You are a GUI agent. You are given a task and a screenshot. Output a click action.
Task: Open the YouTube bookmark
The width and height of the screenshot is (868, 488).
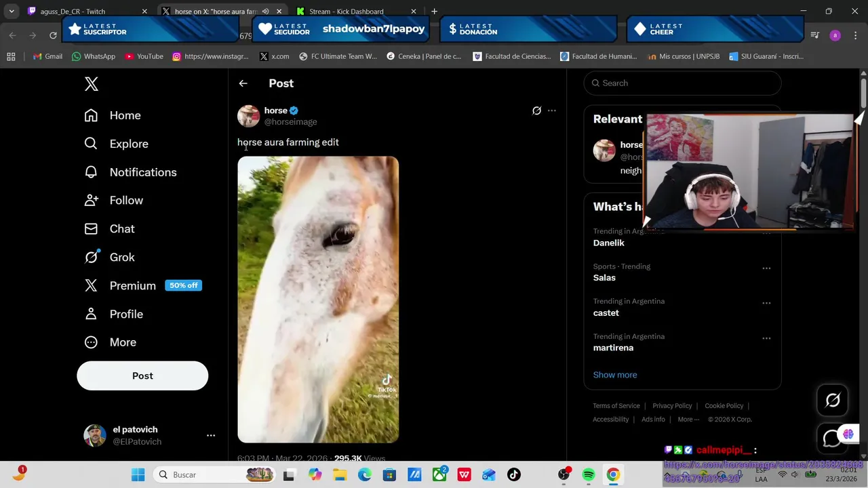pos(144,56)
